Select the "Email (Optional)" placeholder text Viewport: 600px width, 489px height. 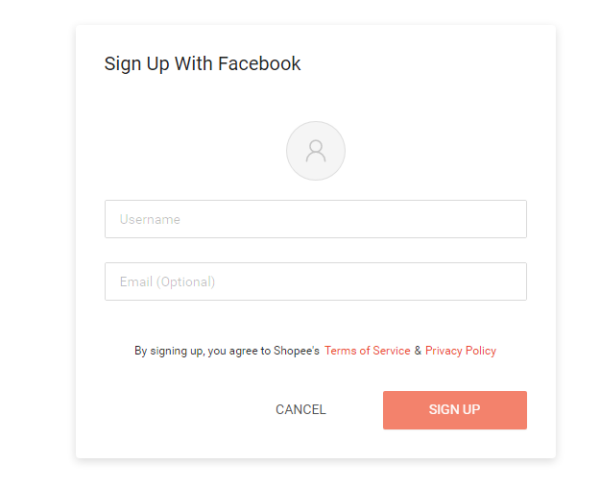(167, 282)
